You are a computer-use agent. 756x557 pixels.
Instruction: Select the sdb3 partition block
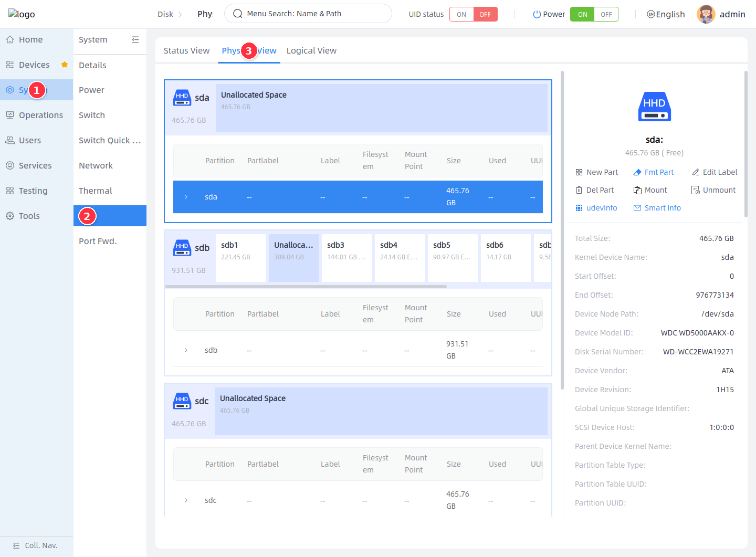pyautogui.click(x=346, y=258)
